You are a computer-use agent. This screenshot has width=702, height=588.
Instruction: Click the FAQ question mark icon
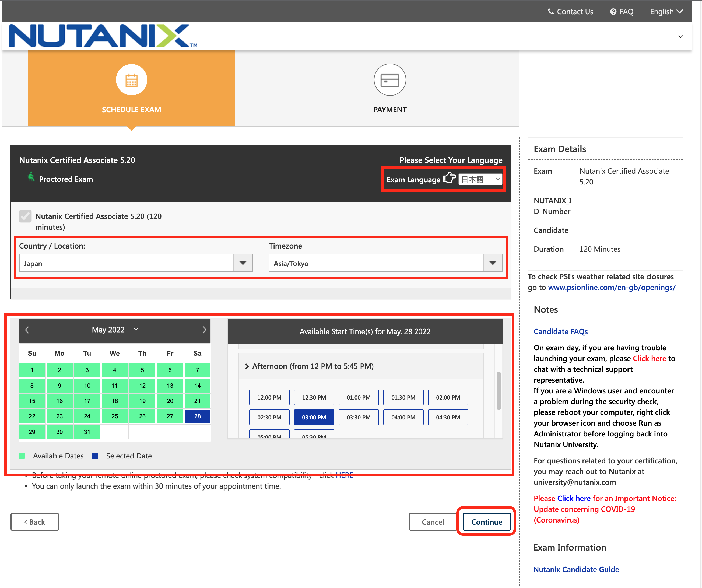613,12
